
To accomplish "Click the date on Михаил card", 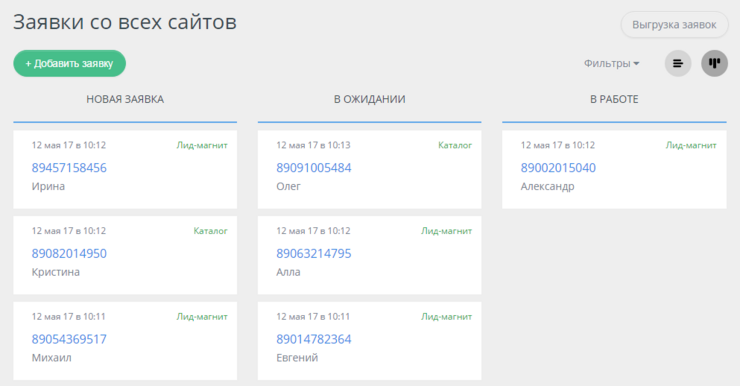I will click(x=69, y=317).
